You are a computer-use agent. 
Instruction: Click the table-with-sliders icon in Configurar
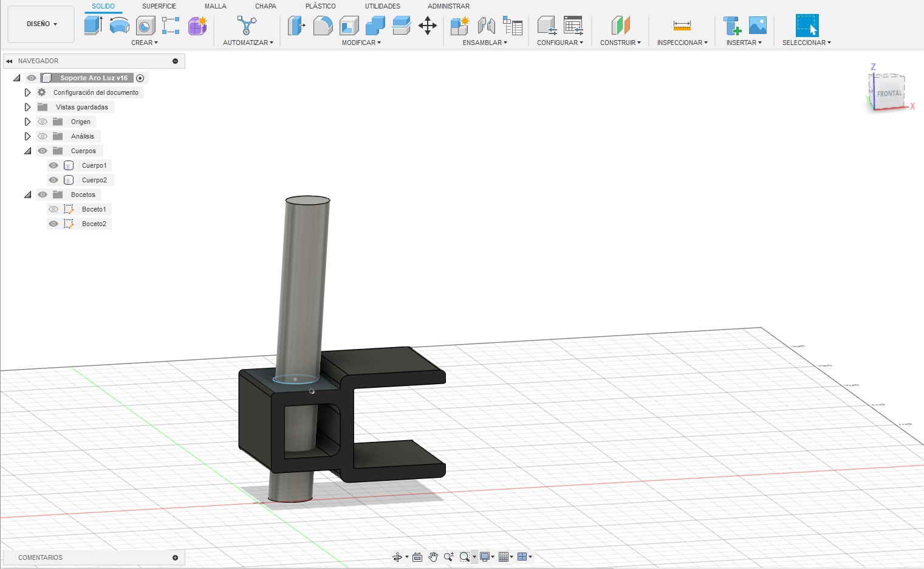tap(573, 26)
